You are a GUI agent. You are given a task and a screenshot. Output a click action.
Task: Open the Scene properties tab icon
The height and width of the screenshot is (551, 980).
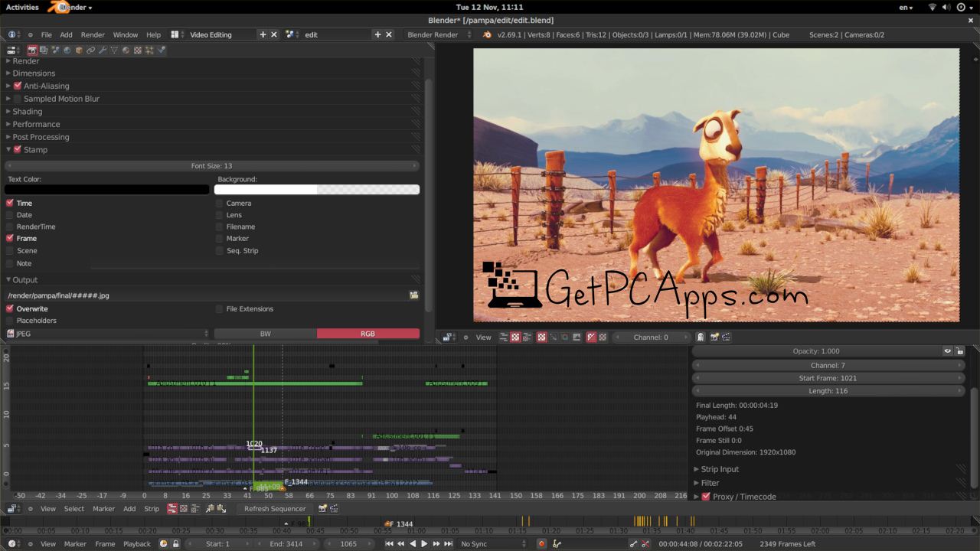point(56,50)
